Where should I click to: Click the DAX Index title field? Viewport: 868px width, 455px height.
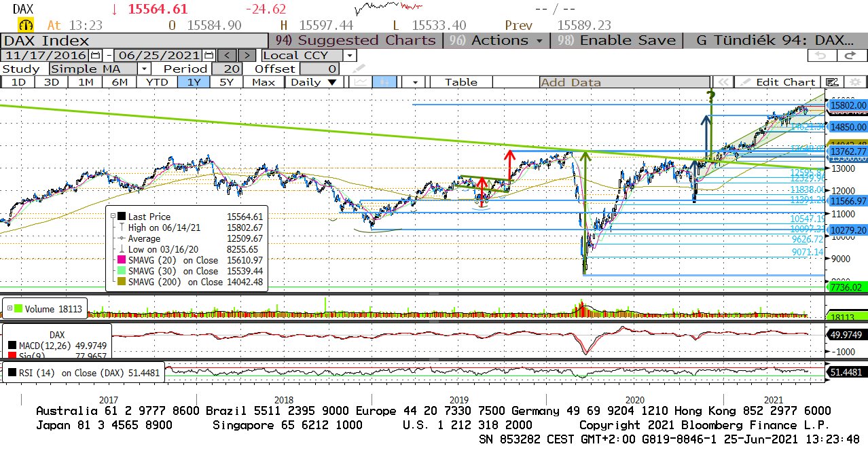[x=134, y=40]
